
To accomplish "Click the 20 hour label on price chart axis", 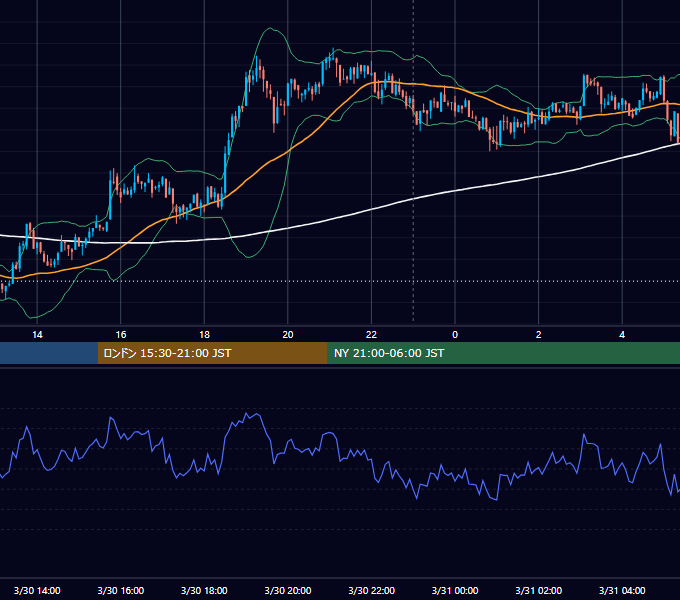I will coord(288,335).
